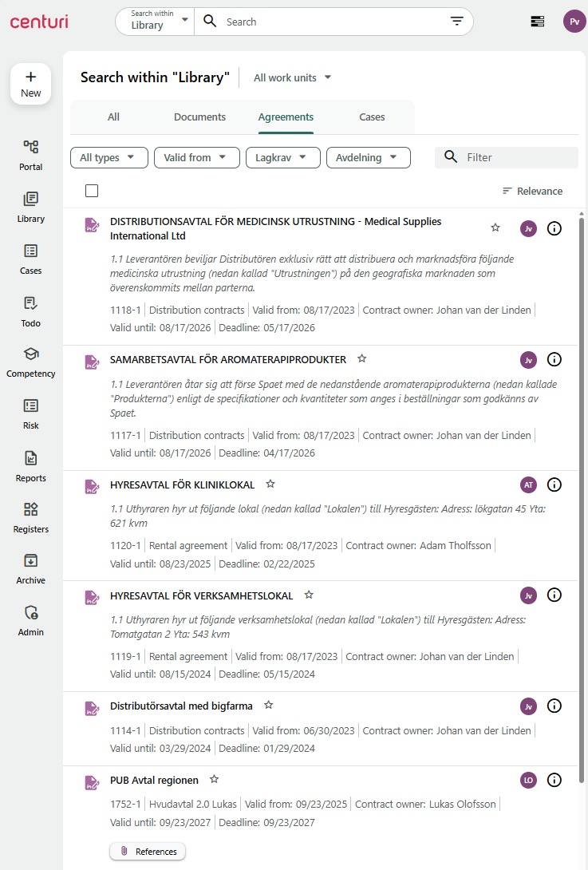Switch to the Cases tab
The height and width of the screenshot is (870, 588).
coord(372,117)
